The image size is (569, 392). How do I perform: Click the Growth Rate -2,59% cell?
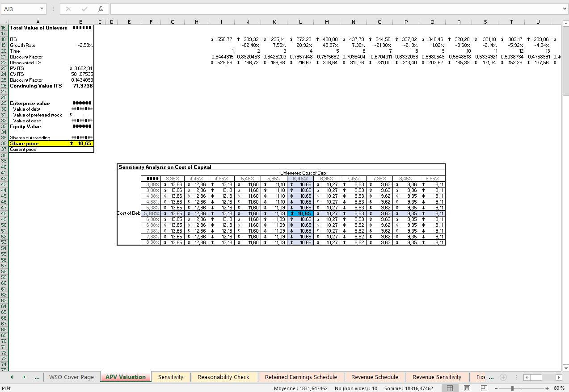tap(80, 45)
